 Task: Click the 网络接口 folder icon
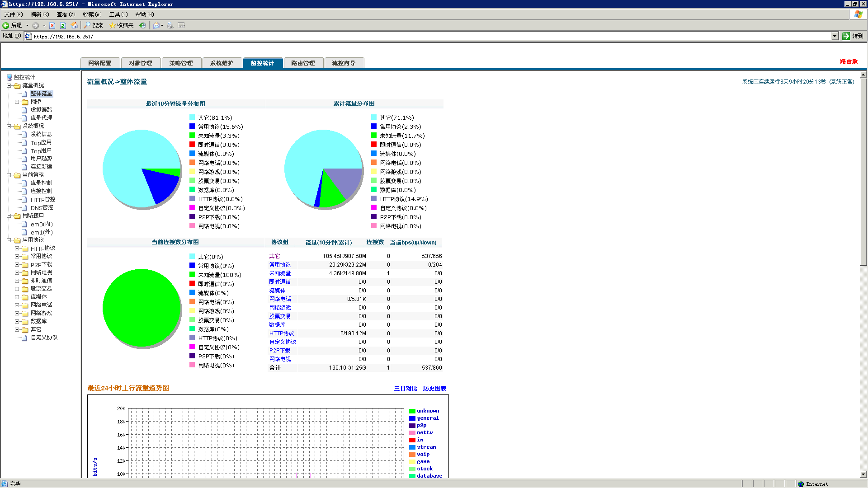(17, 216)
